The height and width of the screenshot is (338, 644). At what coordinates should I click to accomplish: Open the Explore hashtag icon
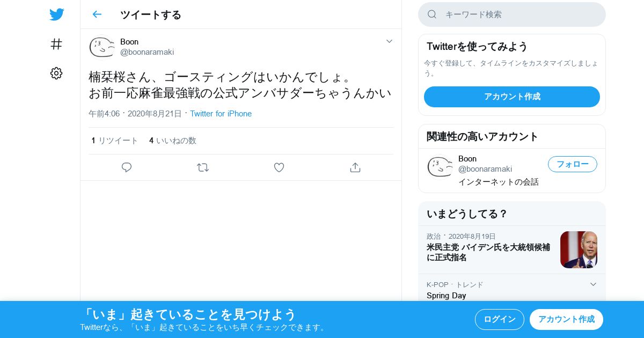click(x=56, y=44)
